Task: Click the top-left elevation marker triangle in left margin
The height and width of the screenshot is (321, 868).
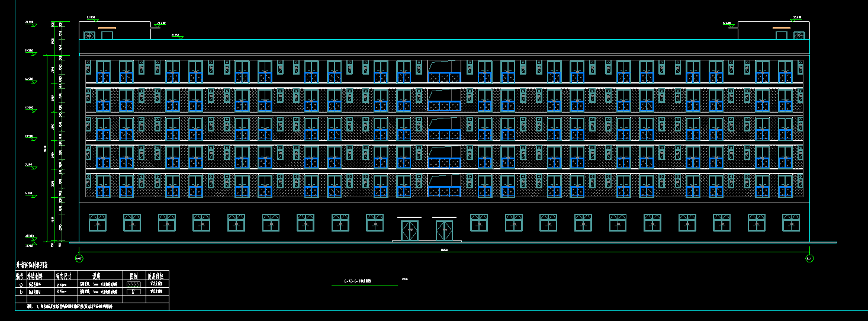Action: (x=33, y=25)
